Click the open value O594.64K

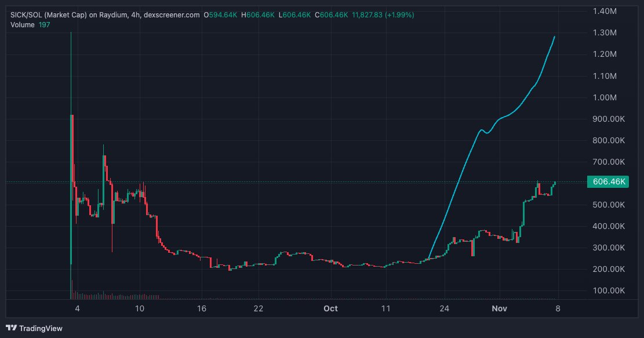[x=220, y=15]
